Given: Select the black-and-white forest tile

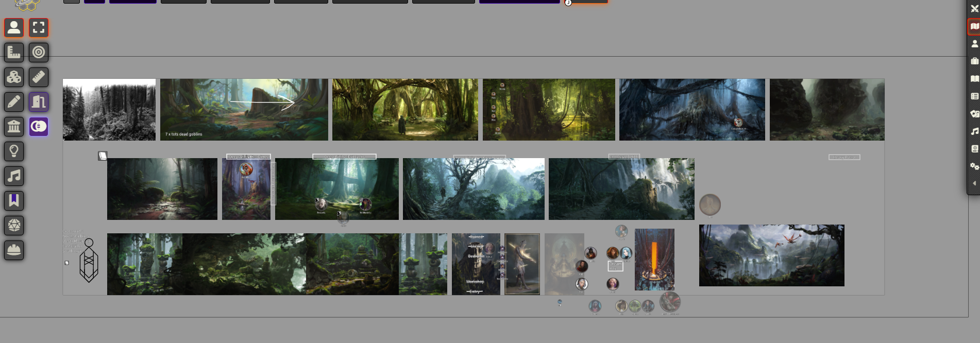Looking at the screenshot, I should click(x=109, y=110).
